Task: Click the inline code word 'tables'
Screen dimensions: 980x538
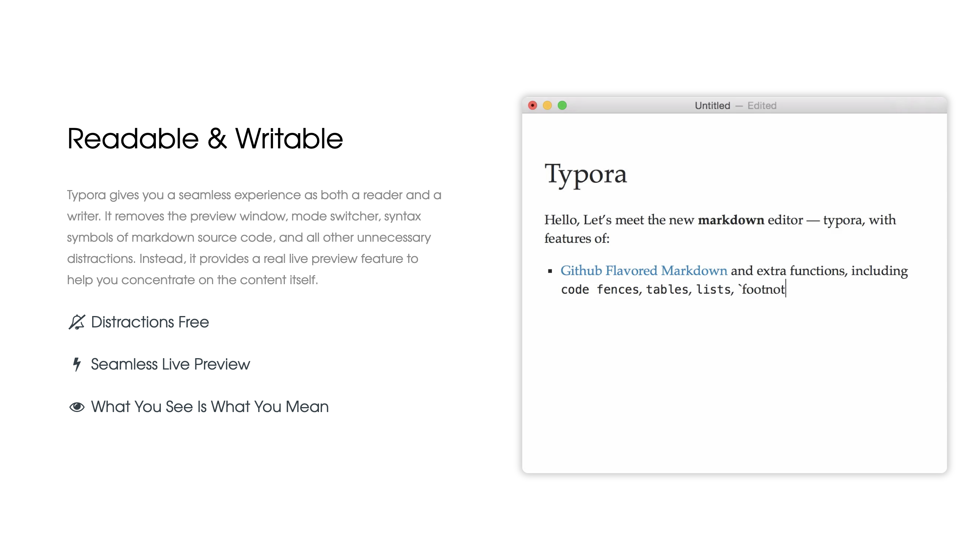Action: pos(667,289)
